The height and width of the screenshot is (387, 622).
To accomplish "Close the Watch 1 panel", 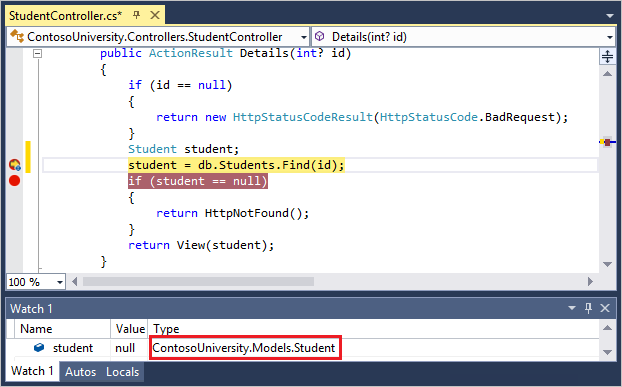I will click(x=605, y=308).
